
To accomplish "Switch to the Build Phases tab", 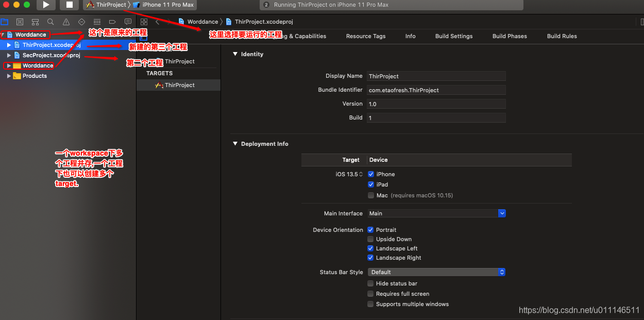I will tap(510, 36).
